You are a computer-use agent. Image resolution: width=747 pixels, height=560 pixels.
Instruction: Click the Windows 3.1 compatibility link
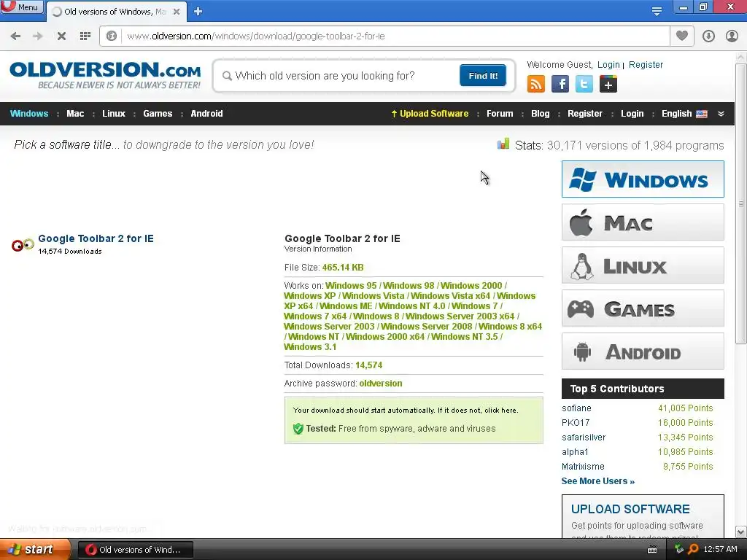click(310, 347)
